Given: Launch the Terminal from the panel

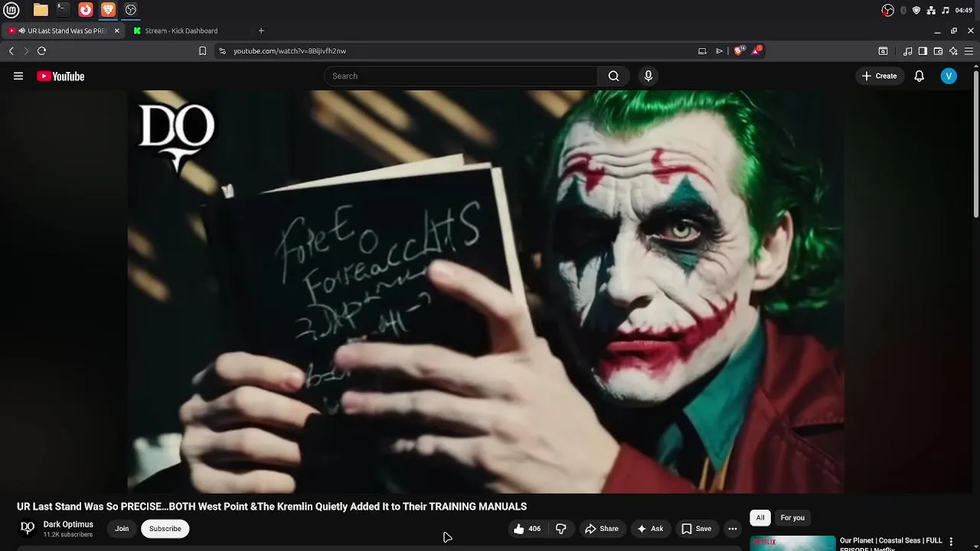Looking at the screenshot, I should [x=63, y=10].
